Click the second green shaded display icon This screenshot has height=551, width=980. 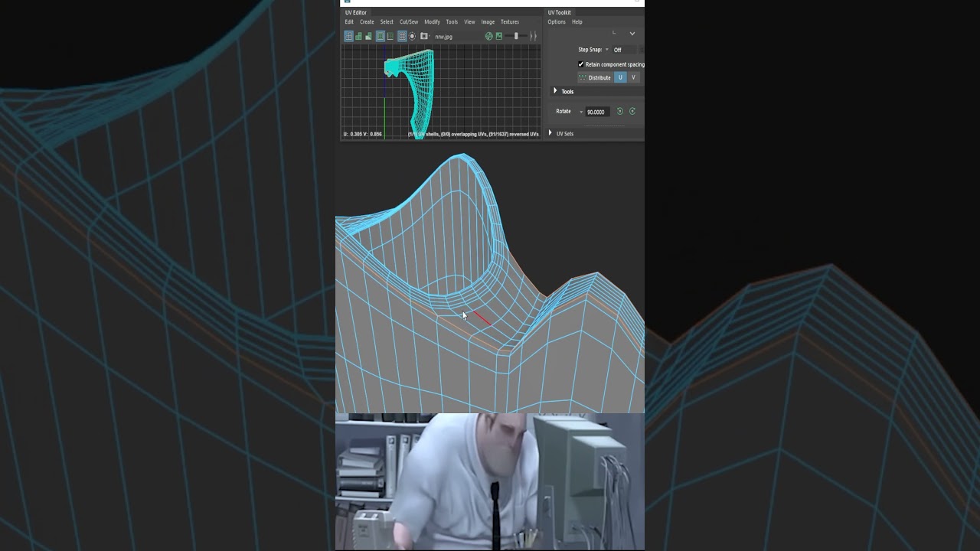[x=358, y=36]
